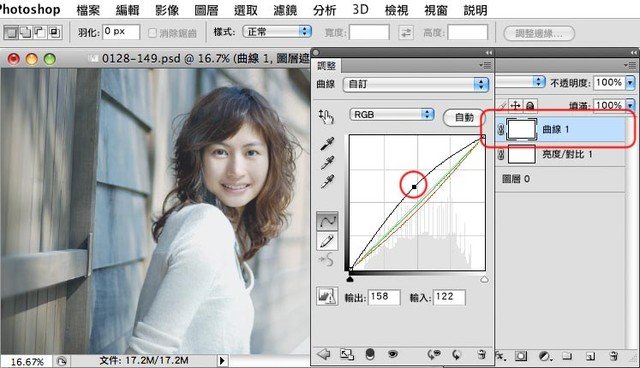Click the 調整邊緣 refine edge button

click(x=539, y=33)
